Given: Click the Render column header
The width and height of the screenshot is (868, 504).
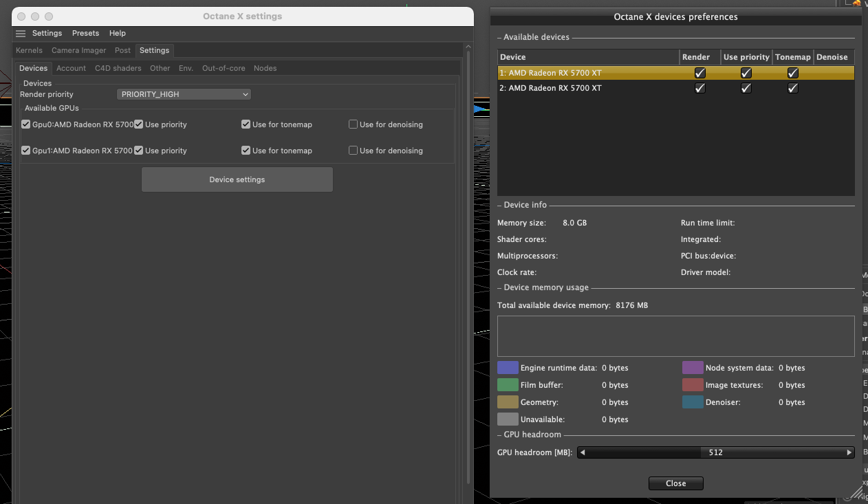Looking at the screenshot, I should click(699, 57).
